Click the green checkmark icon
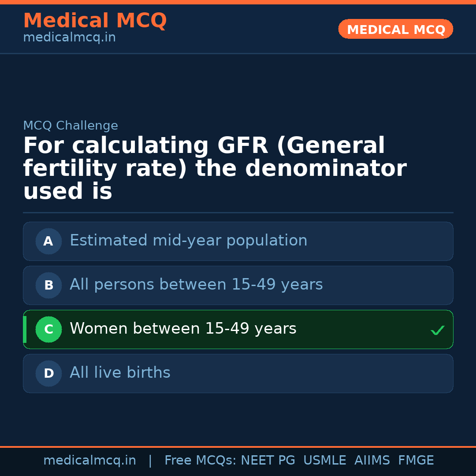Image resolution: width=476 pixels, height=476 pixels. [437, 330]
